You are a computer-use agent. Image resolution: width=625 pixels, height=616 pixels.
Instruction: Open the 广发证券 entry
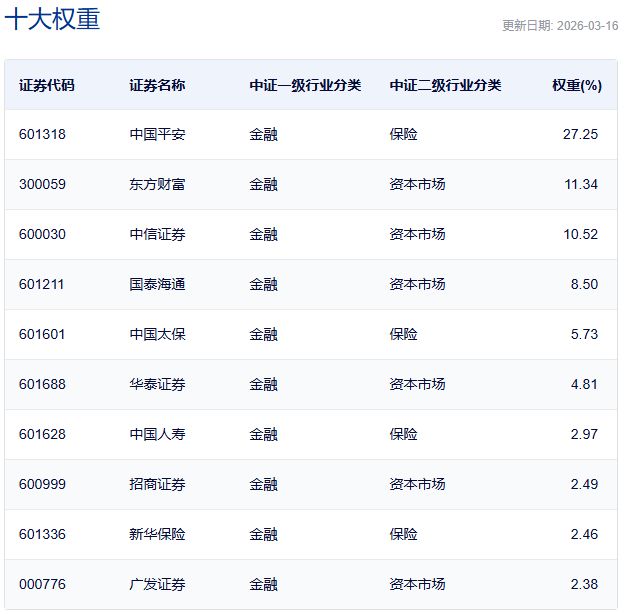157,584
